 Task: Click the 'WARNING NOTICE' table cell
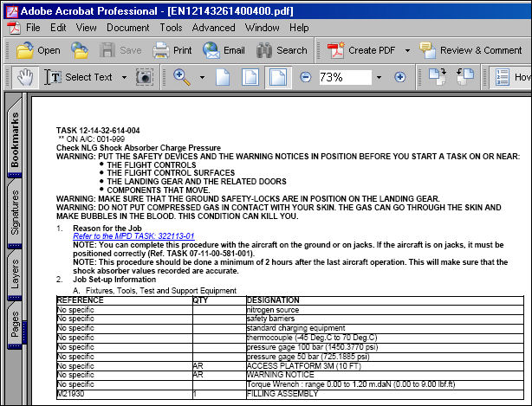point(385,375)
